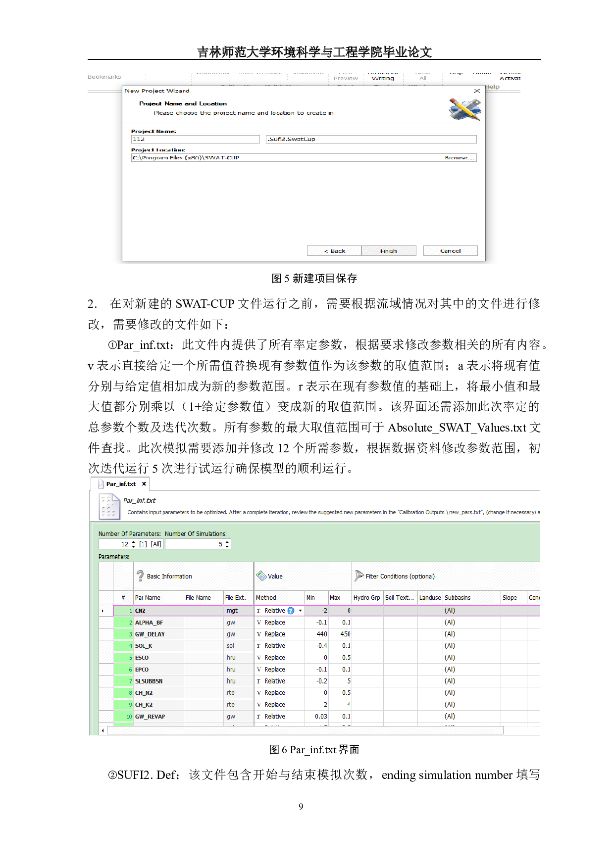The height and width of the screenshot is (868, 614).
Task: Click the horizontal scrollbar left arrow
Action: coord(102,730)
